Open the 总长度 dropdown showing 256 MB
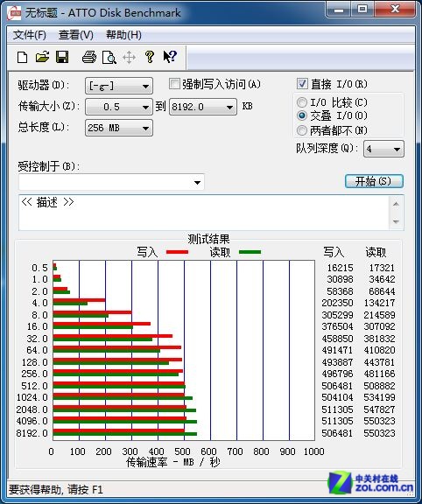 [x=119, y=128]
